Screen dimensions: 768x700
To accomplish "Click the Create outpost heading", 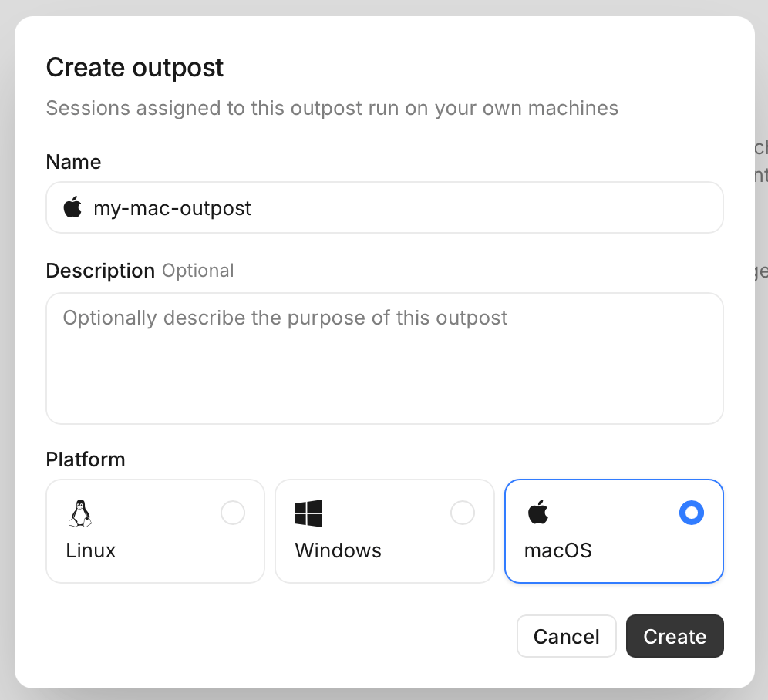I will point(135,68).
